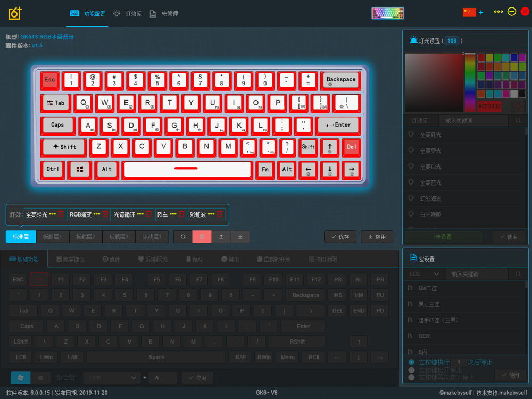
Task: Open options for the RGB渐变 effect
Action: click(x=96, y=214)
